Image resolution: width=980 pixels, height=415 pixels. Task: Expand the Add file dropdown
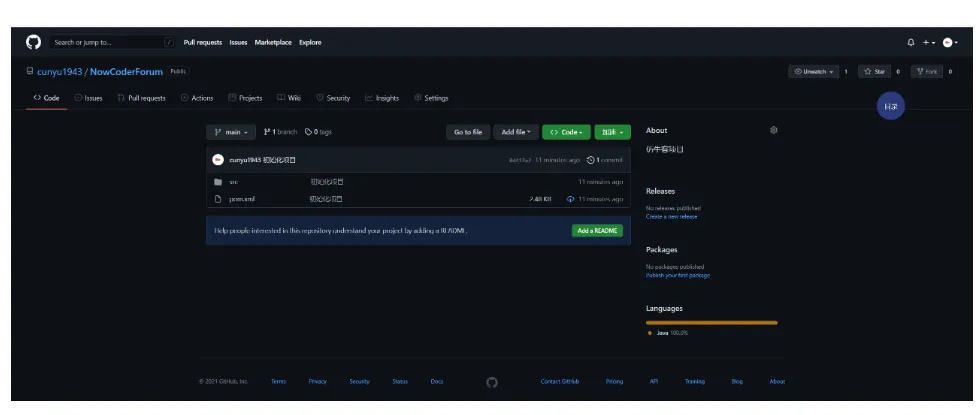click(516, 132)
